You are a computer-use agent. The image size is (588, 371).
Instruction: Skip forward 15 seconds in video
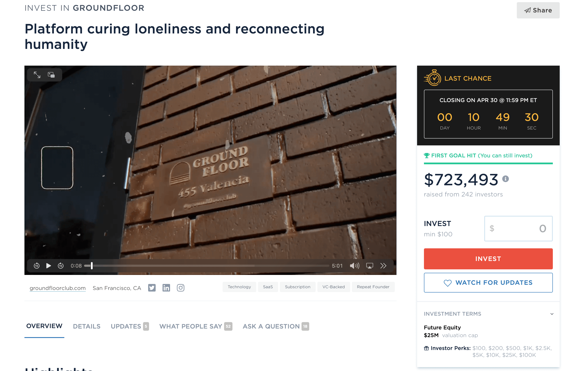[61, 266]
